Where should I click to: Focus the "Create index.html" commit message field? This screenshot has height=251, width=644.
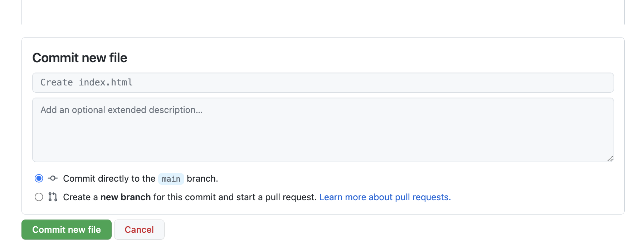[x=323, y=83]
